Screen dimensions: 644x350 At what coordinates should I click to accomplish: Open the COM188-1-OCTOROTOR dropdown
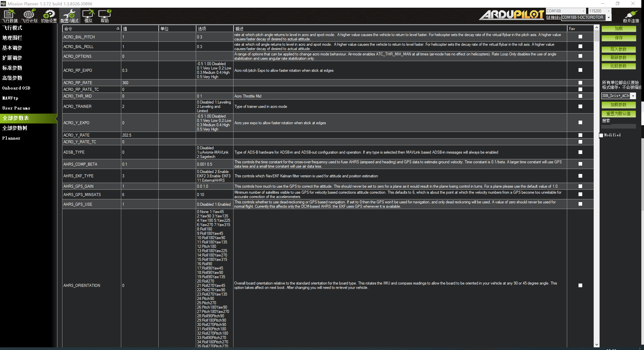[609, 17]
